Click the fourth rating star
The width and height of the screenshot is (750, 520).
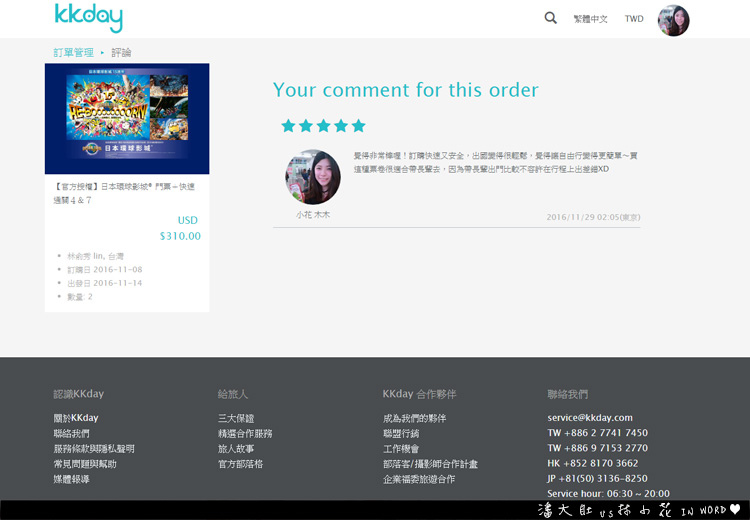click(341, 126)
